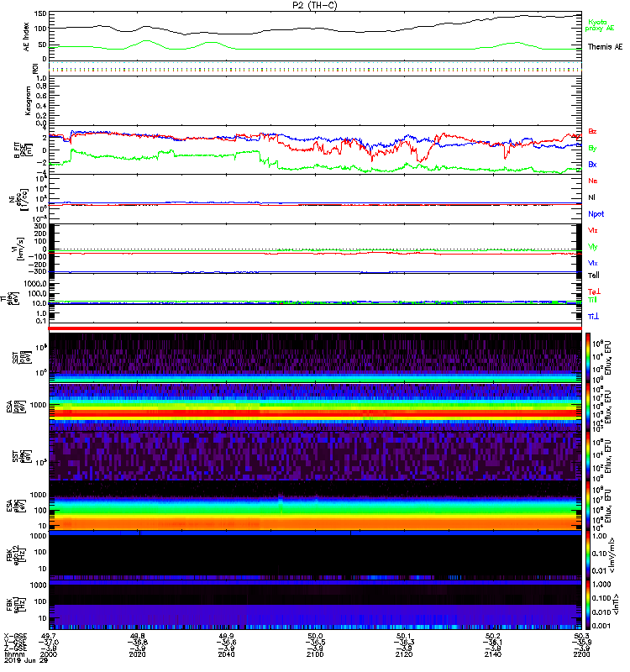
Task: Click the 2140 time tick label
Action: pyautogui.click(x=493, y=654)
